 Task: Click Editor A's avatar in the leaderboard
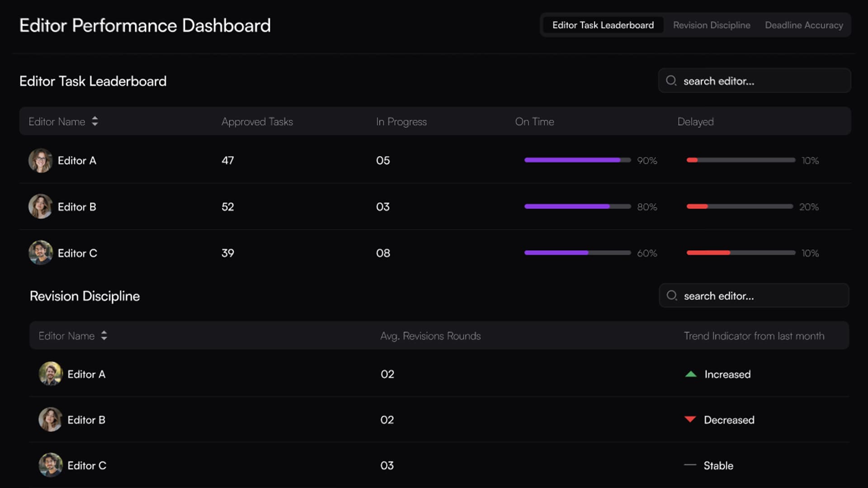tap(40, 161)
